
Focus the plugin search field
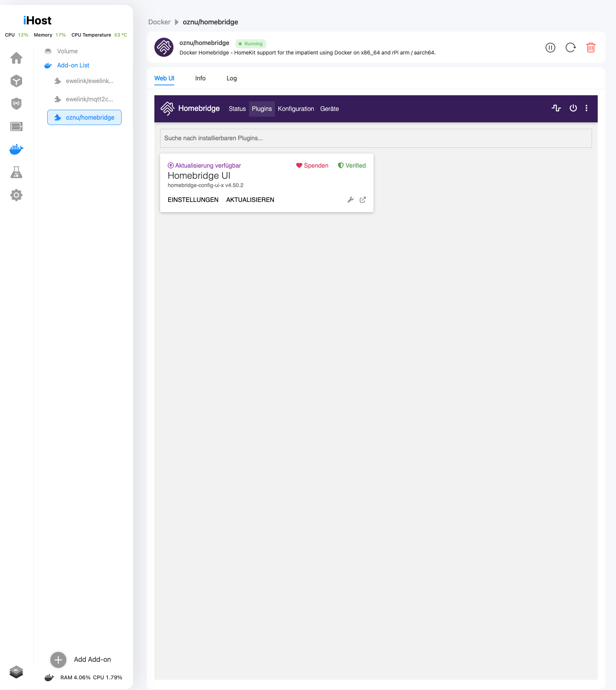tap(376, 138)
